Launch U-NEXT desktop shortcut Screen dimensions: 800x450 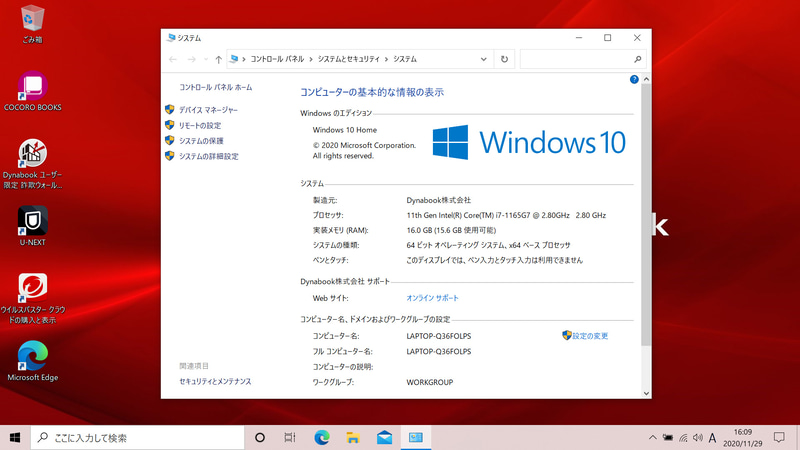[x=33, y=226]
